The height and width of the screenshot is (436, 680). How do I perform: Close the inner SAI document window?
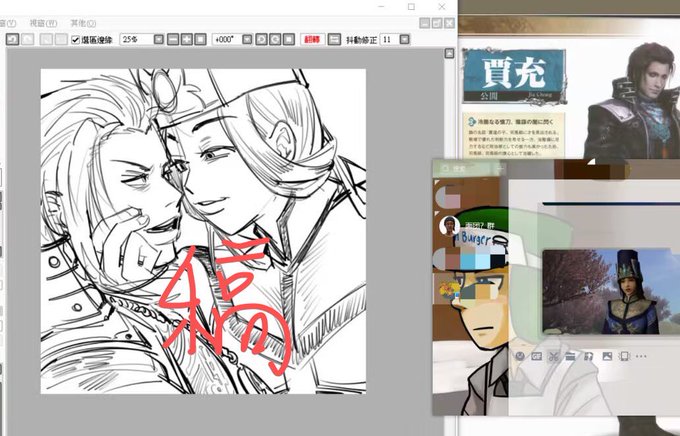(449, 23)
